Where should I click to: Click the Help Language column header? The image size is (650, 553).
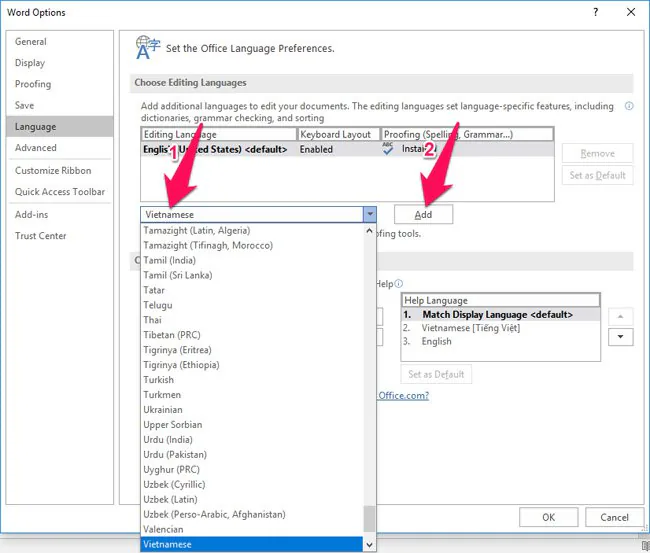[500, 300]
